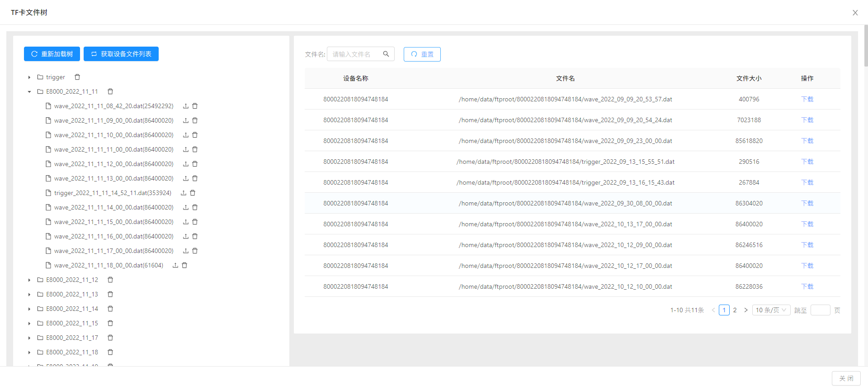The image size is (868, 391).
Task: Click the 跳至 page jump input box
Action: point(820,310)
